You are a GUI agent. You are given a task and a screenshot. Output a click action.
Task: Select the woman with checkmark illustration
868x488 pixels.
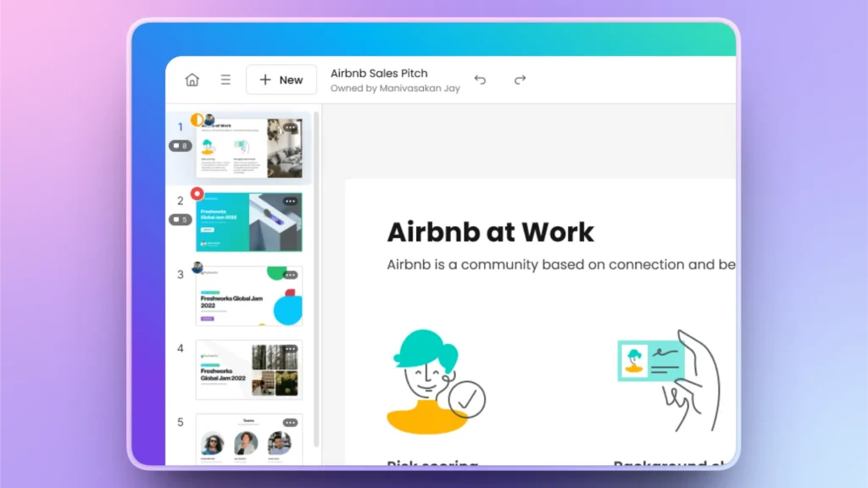(437, 382)
